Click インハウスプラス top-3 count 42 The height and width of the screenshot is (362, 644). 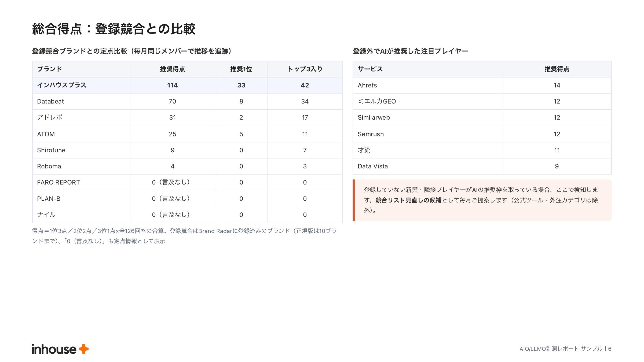coord(305,85)
